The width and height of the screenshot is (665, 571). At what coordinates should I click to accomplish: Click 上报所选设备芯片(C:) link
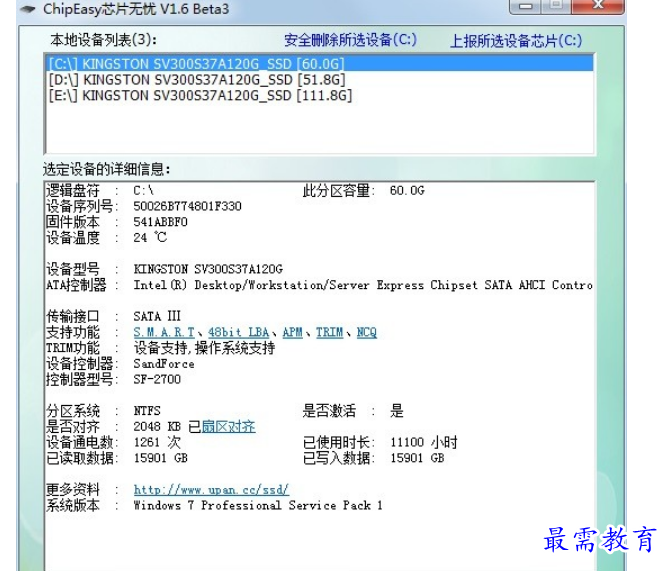[516, 41]
